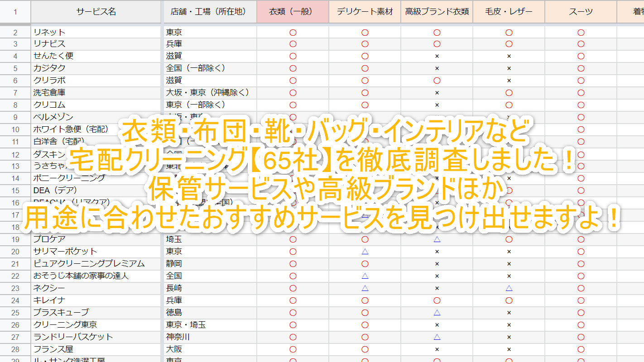Select row header number 2
Image resolution: width=644 pixels, height=362 pixels.
coord(15,32)
